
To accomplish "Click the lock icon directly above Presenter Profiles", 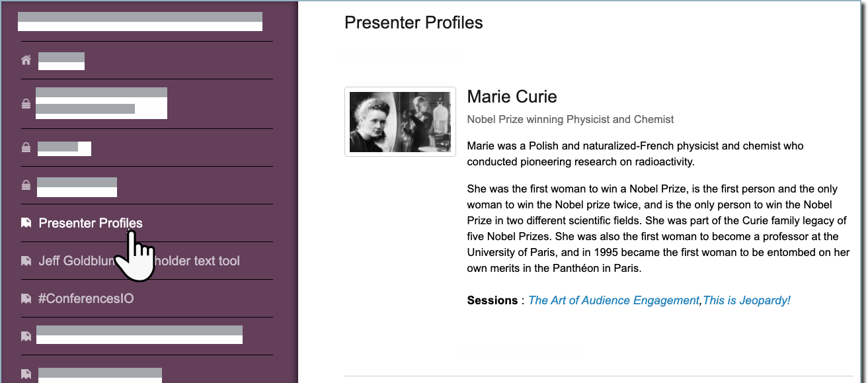I will click(26, 186).
